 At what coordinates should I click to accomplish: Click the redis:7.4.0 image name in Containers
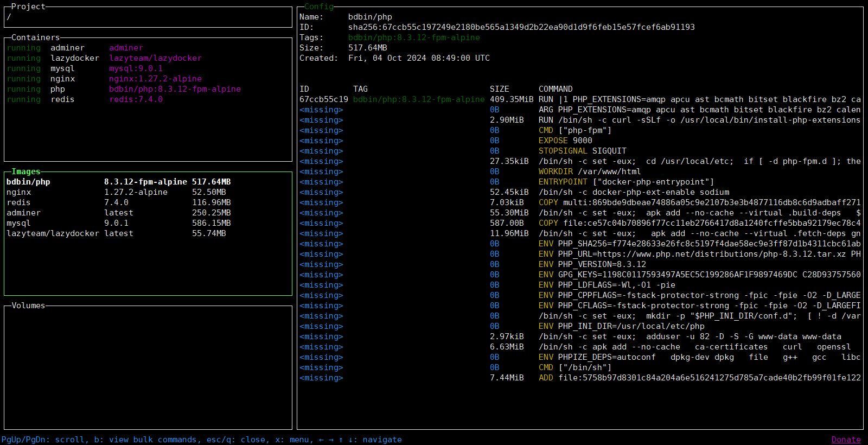click(x=136, y=99)
